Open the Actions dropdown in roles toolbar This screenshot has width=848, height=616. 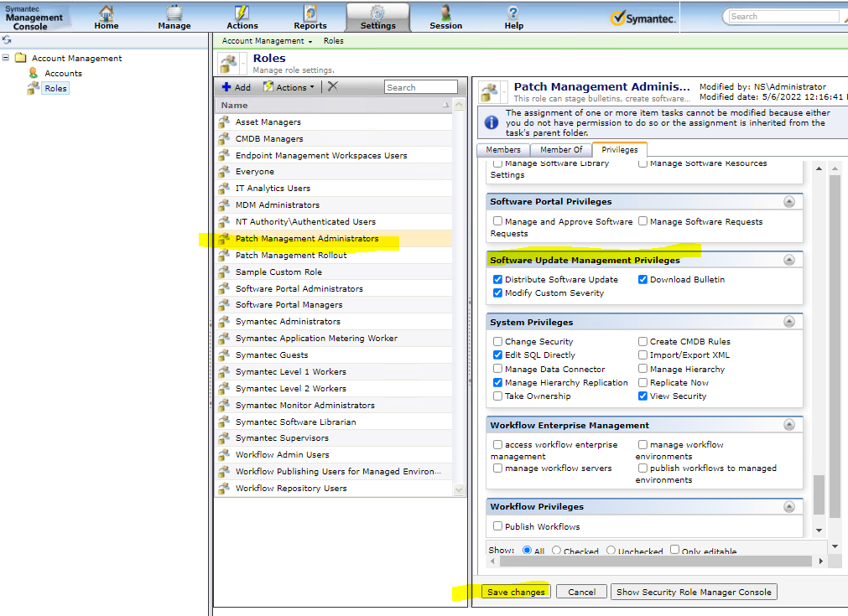289,87
